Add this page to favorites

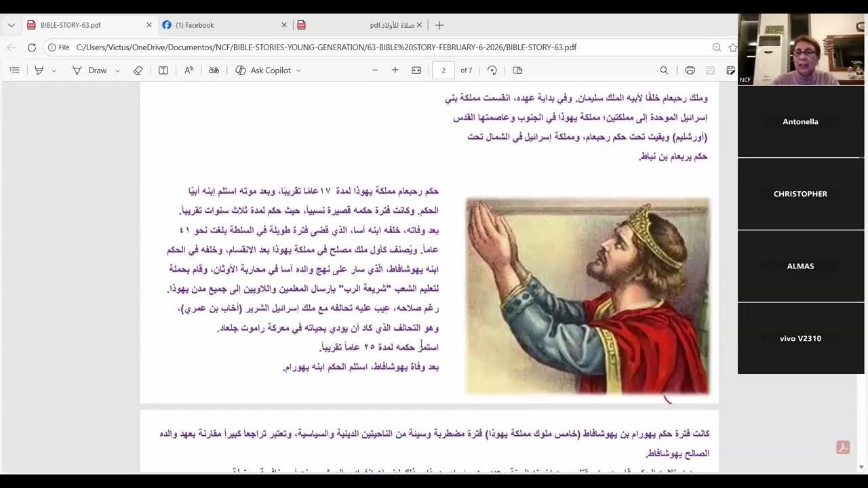pos(732,47)
